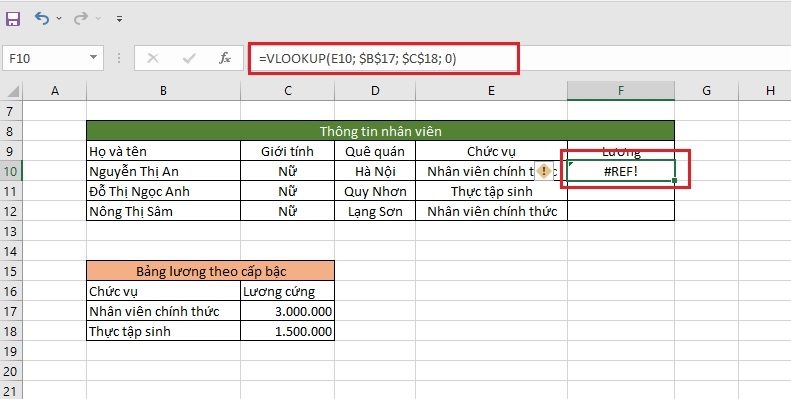Click cell 'Đỗ Thị Ngọc Anh'

163,191
